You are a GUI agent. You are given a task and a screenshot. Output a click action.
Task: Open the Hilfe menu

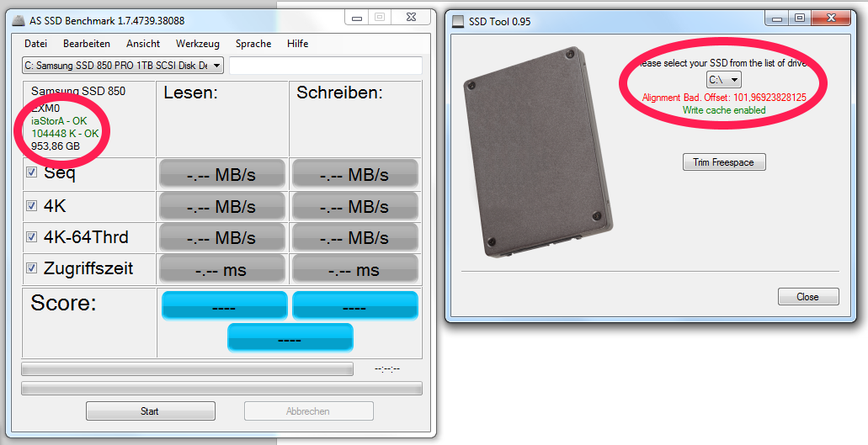(298, 44)
